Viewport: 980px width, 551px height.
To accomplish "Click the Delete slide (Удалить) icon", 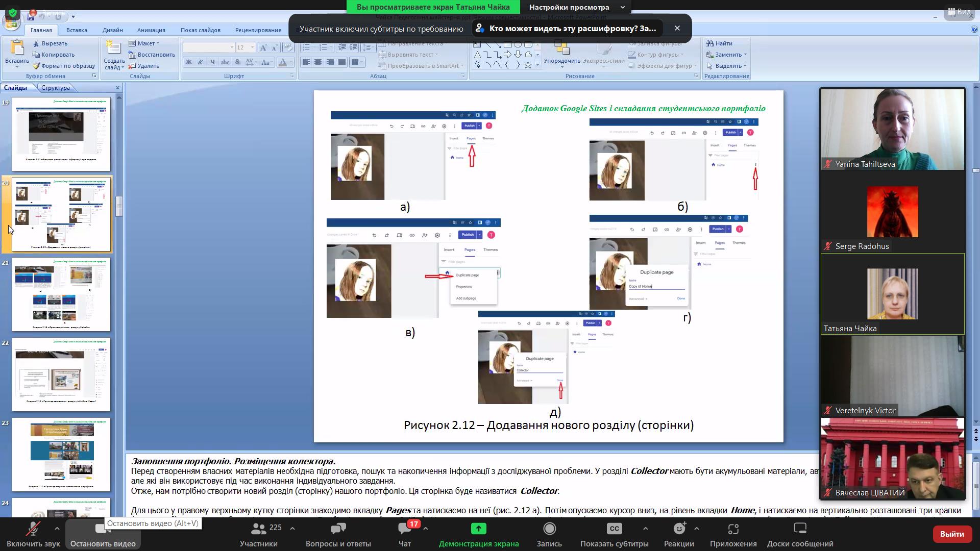I will (132, 66).
